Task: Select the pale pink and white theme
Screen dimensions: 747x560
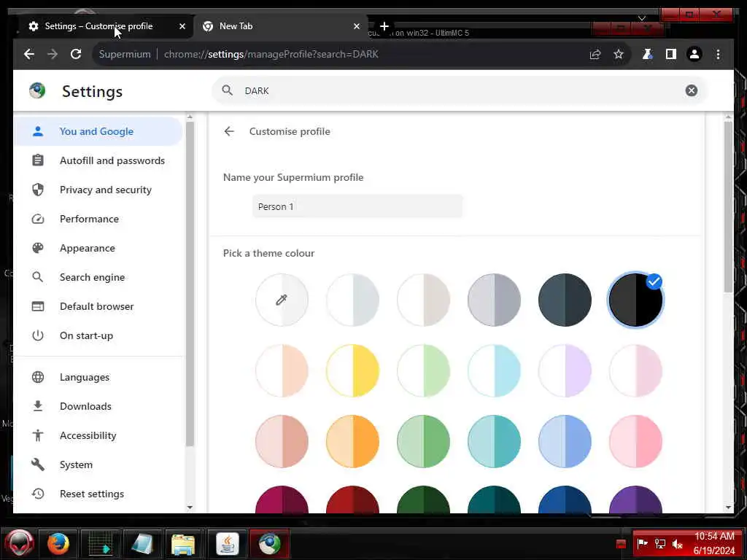Action: [635, 370]
